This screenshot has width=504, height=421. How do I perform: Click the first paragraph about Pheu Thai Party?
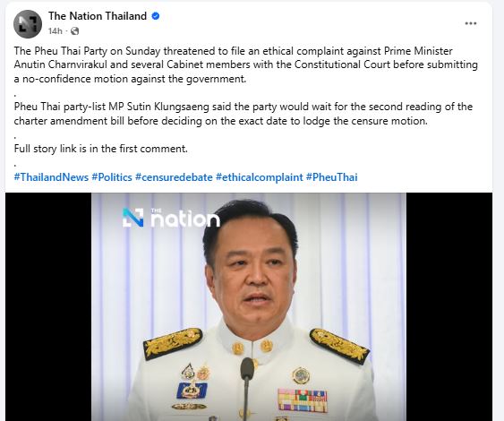(x=246, y=65)
